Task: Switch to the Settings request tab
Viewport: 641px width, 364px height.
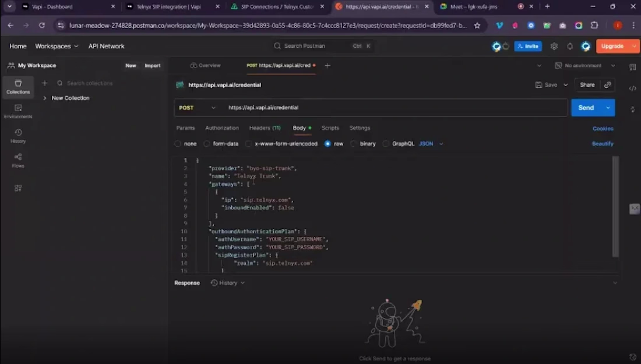Action: pos(360,128)
